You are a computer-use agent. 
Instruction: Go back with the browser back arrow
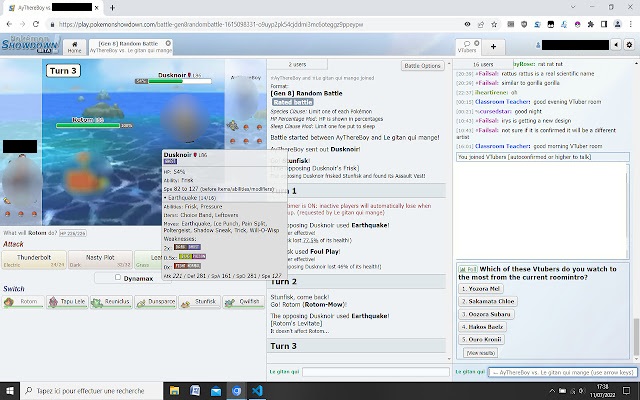tap(9, 24)
